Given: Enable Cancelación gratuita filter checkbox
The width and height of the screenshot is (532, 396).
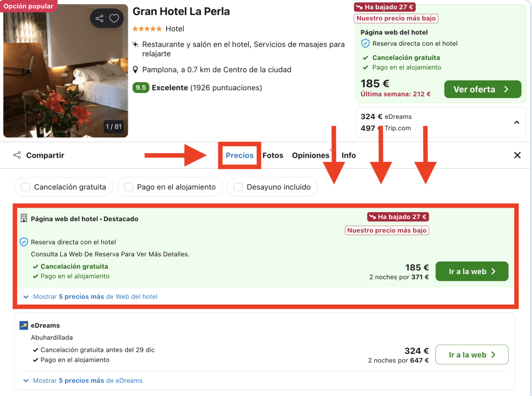Looking at the screenshot, I should click(25, 187).
